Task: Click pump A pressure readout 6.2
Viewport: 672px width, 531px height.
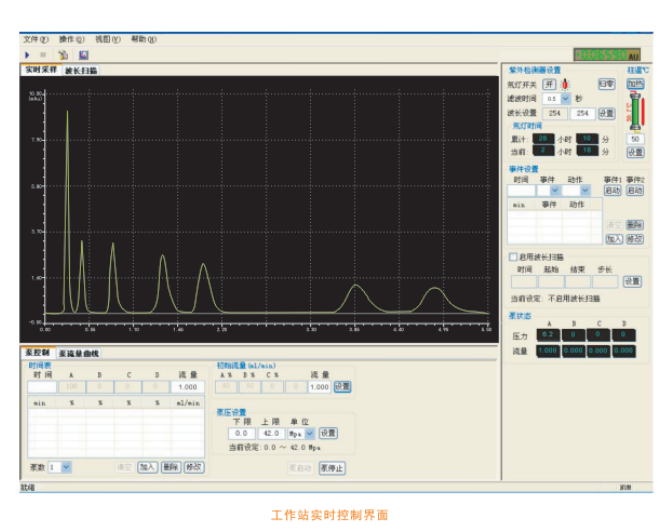Action: [548, 335]
